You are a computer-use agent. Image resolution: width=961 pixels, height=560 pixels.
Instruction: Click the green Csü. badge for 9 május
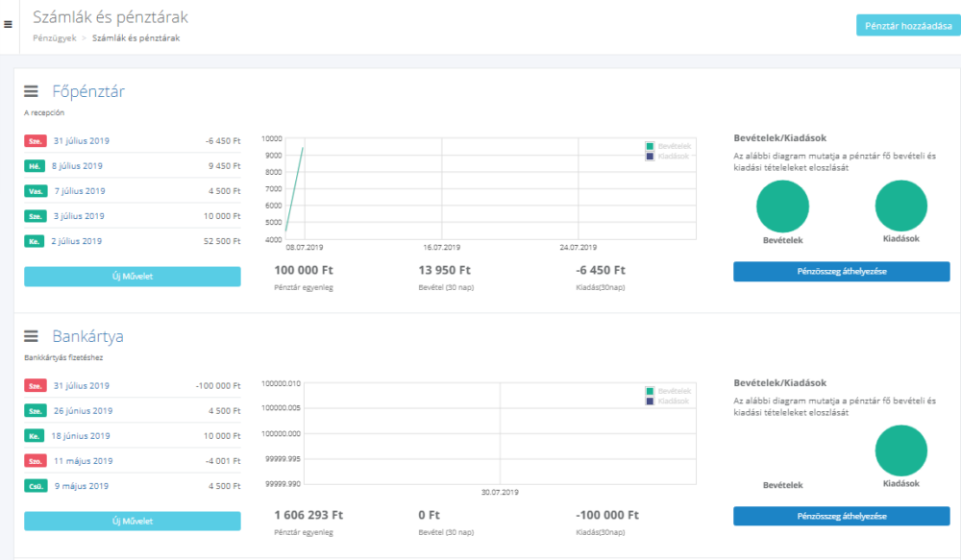pyautogui.click(x=36, y=485)
